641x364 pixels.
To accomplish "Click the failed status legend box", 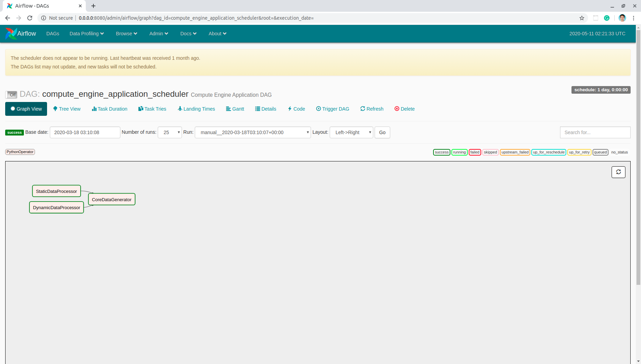I will click(475, 152).
